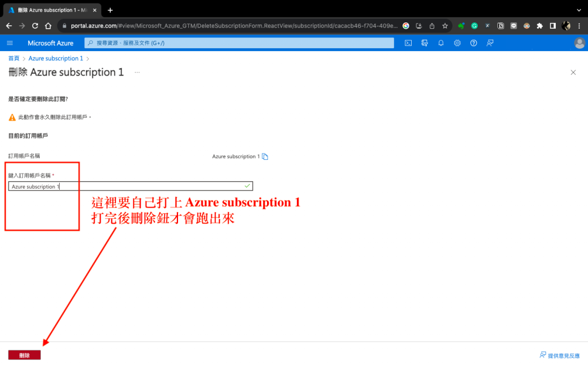
Task: Open the Google icon in the address bar
Action: click(406, 26)
